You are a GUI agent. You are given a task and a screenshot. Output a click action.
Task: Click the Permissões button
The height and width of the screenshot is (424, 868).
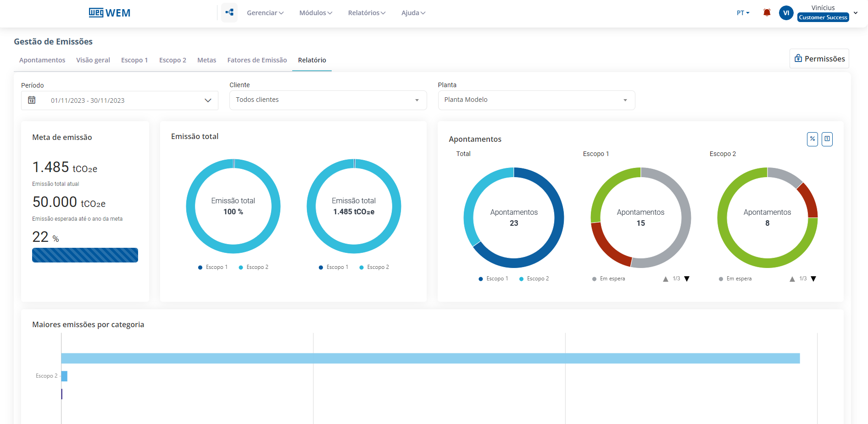[819, 59]
